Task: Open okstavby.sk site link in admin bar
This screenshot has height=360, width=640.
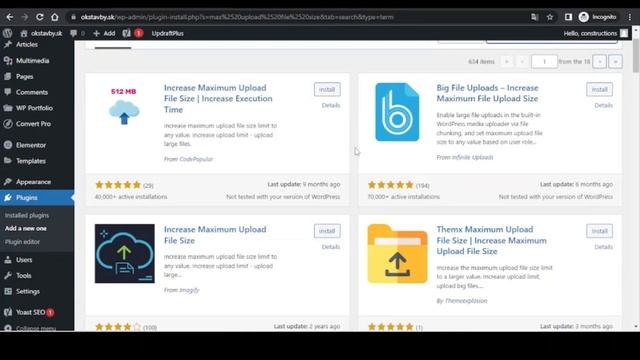Action: point(41,33)
